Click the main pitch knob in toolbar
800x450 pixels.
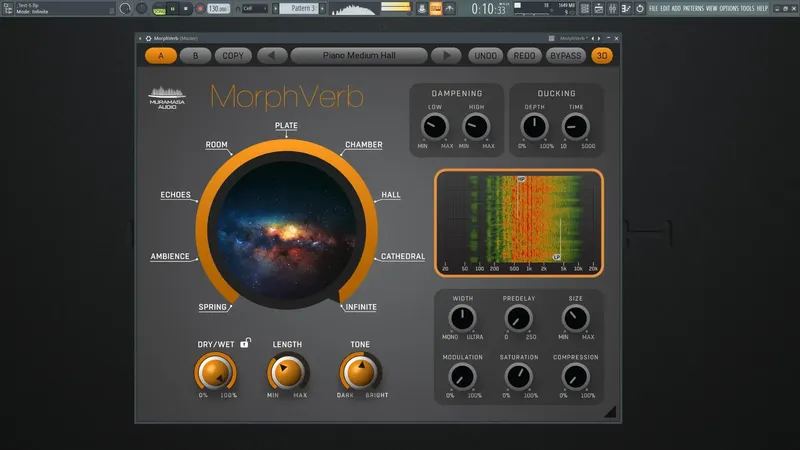pos(141,9)
